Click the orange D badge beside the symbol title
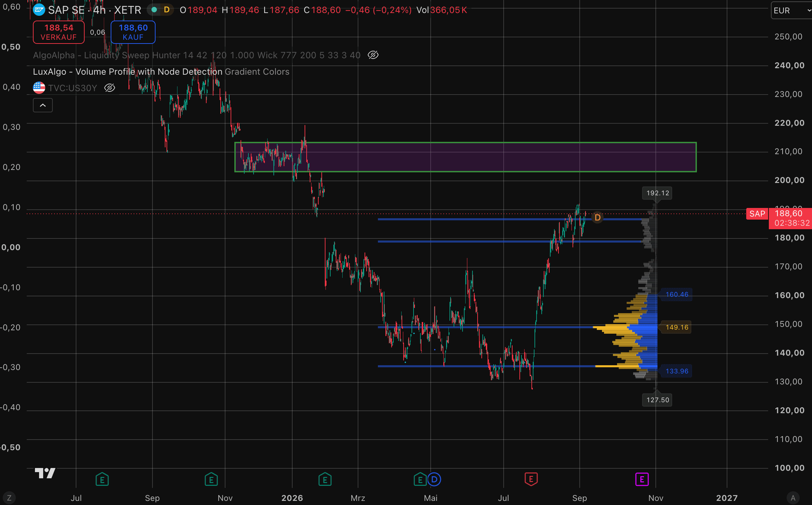Screen dimensions: 812x505 (x=167, y=10)
